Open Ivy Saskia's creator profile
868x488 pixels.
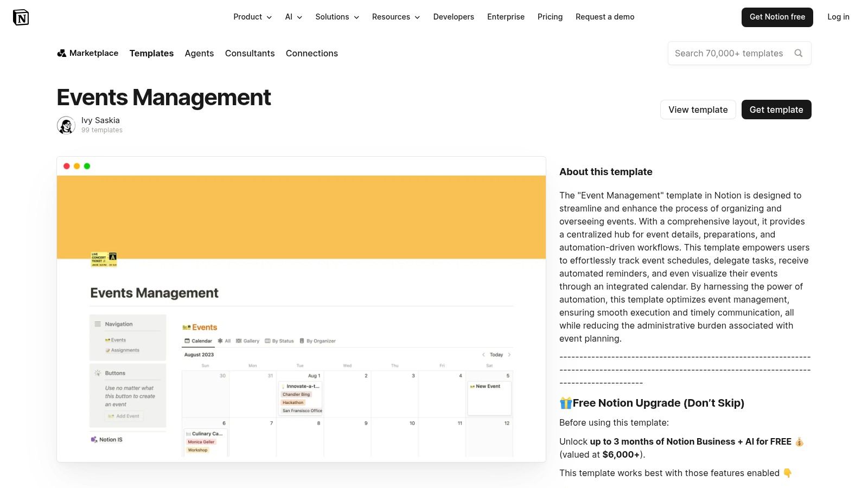tap(100, 120)
